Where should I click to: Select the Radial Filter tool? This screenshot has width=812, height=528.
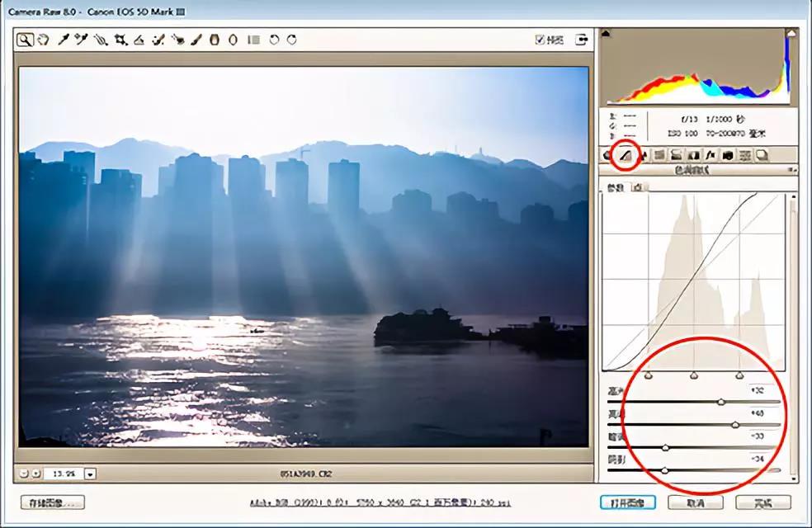[x=233, y=40]
